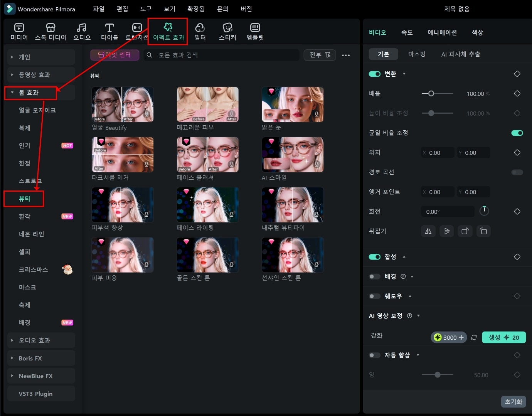The image size is (532, 416).
Task: Click the 회전 rotation dial icon
Action: 484,211
